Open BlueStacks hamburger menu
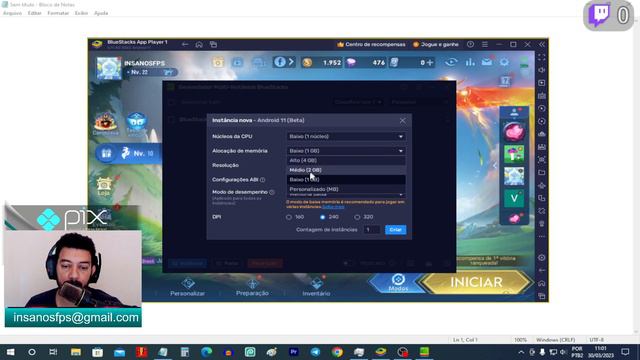Viewport: 640px width, 360px height. pyautogui.click(x=484, y=44)
